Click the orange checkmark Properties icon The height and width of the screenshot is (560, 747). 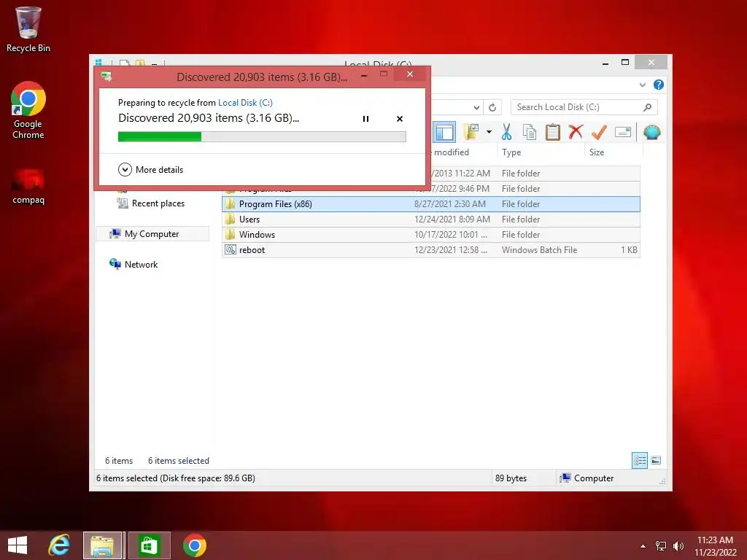coord(599,132)
